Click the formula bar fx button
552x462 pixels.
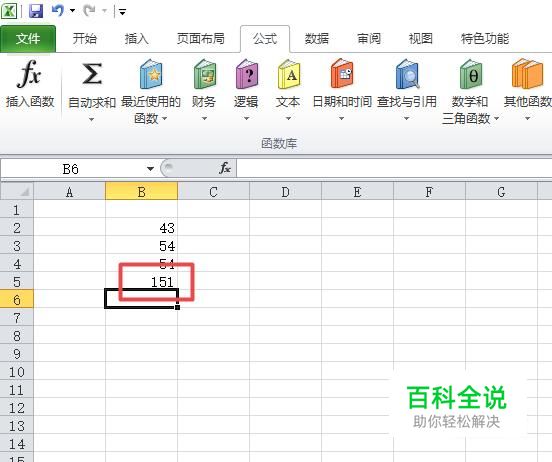pos(225,168)
